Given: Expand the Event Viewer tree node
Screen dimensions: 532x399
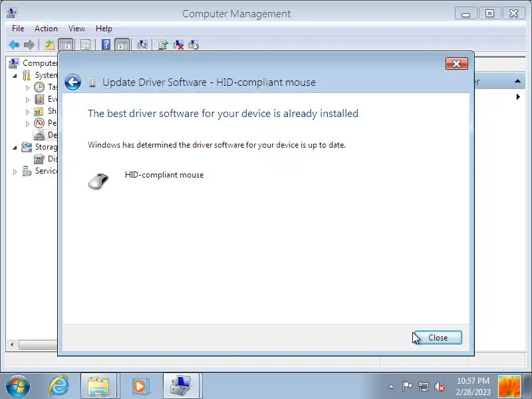Looking at the screenshot, I should click(x=27, y=100).
